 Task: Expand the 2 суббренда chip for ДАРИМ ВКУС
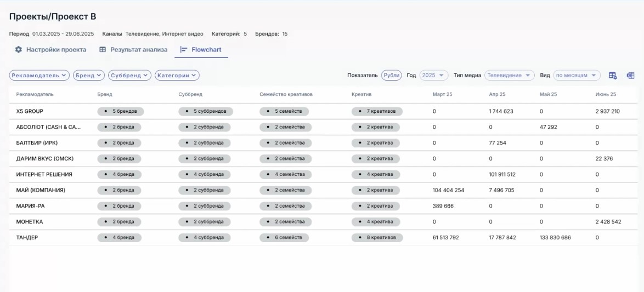coord(204,159)
